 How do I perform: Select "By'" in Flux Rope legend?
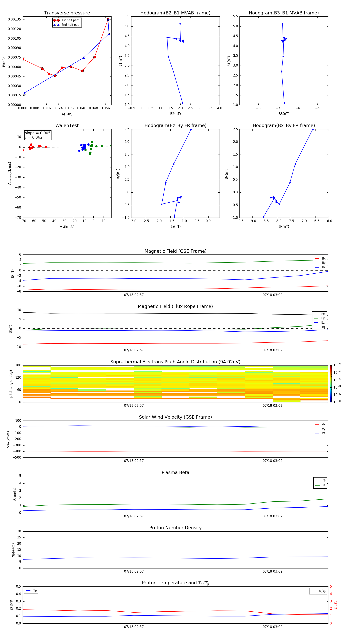coord(320,318)
